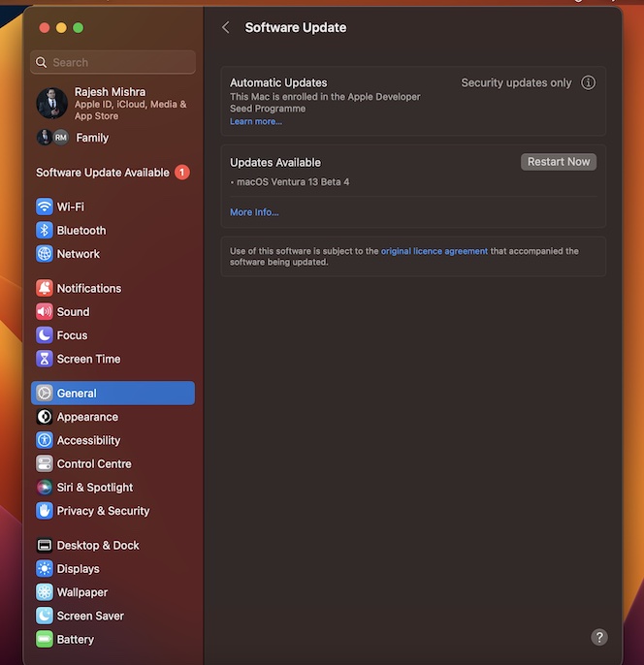644x665 pixels.
Task: Open Family sidebar label
Action: pos(92,138)
